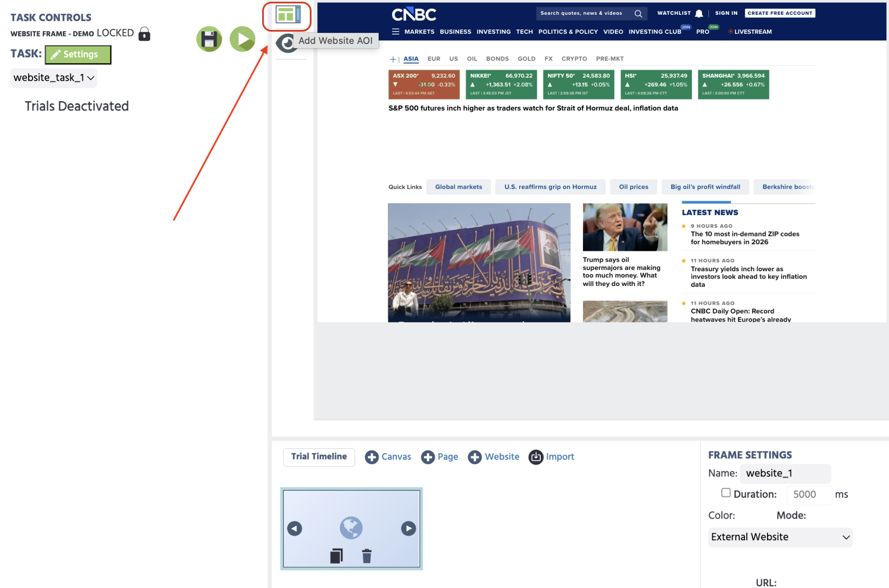The width and height of the screenshot is (889, 588).
Task: Open the INVESTING menu item
Action: (494, 32)
